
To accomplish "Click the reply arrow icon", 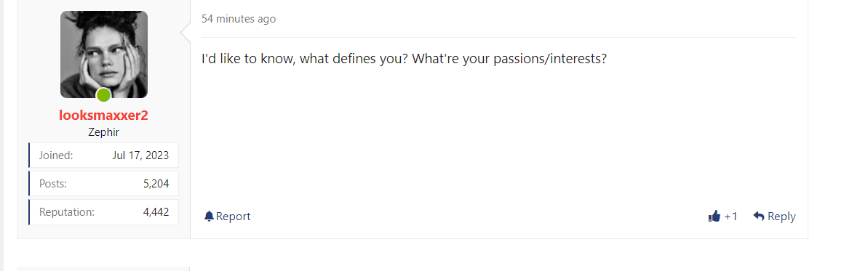I will point(758,217).
